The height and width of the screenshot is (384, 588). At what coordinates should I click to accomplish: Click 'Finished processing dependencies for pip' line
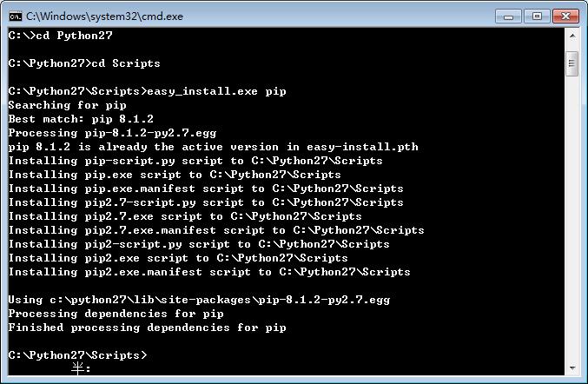(x=148, y=328)
